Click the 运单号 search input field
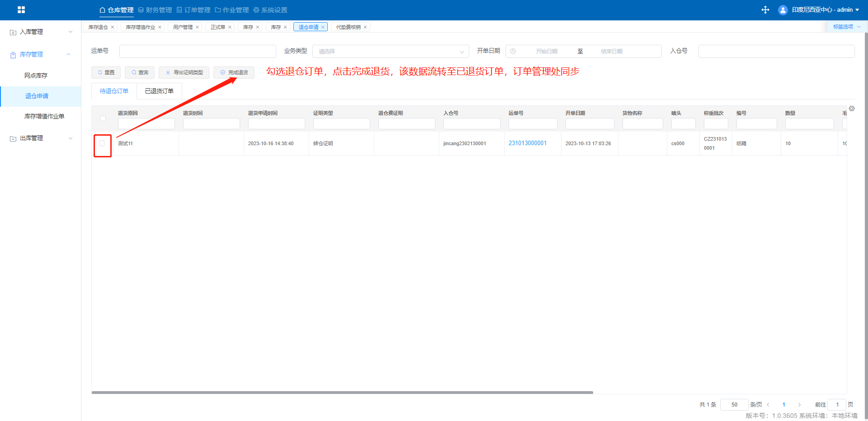 (198, 52)
